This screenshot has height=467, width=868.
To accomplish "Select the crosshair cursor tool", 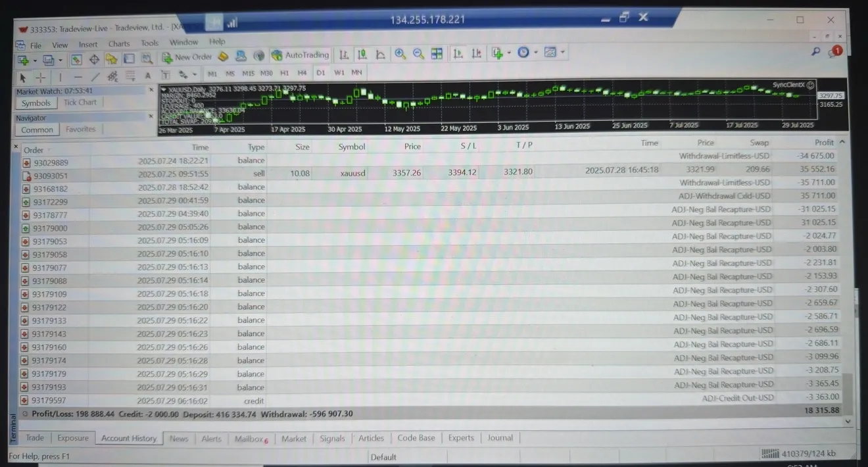I will tap(41, 77).
